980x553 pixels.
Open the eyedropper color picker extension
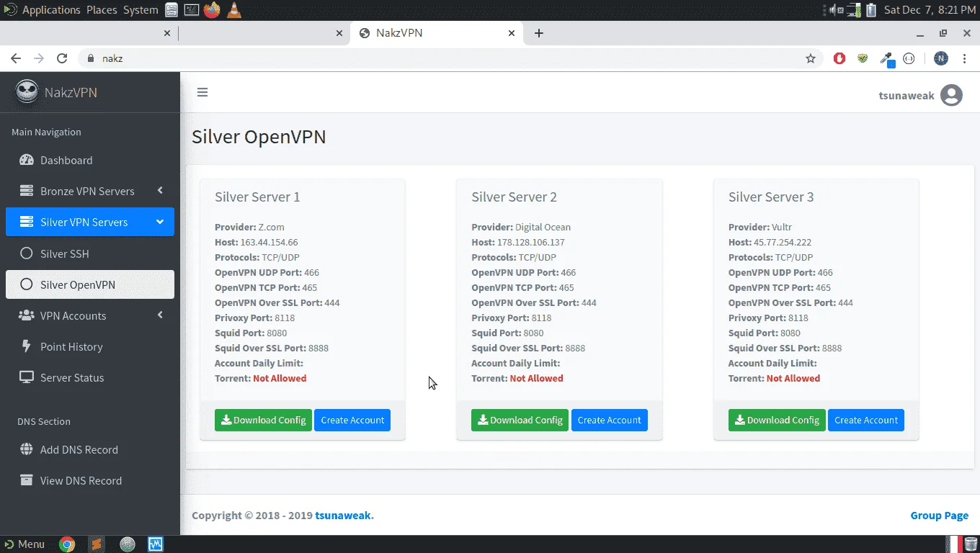click(x=887, y=59)
